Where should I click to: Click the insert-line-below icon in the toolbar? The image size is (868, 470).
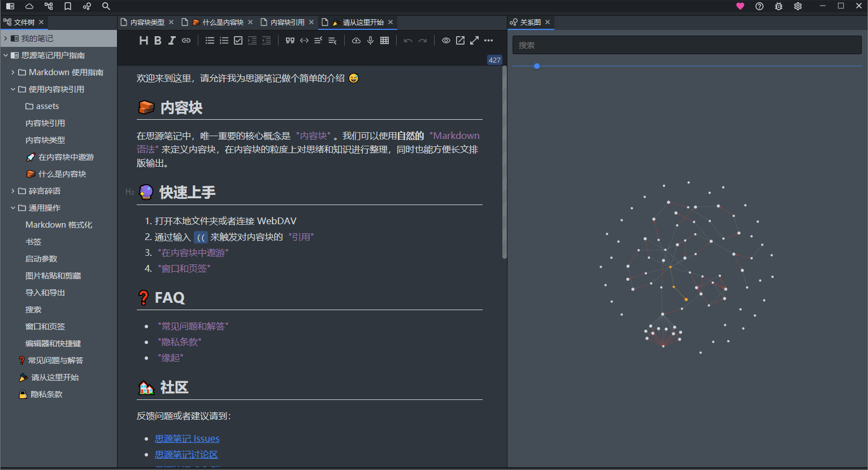332,40
